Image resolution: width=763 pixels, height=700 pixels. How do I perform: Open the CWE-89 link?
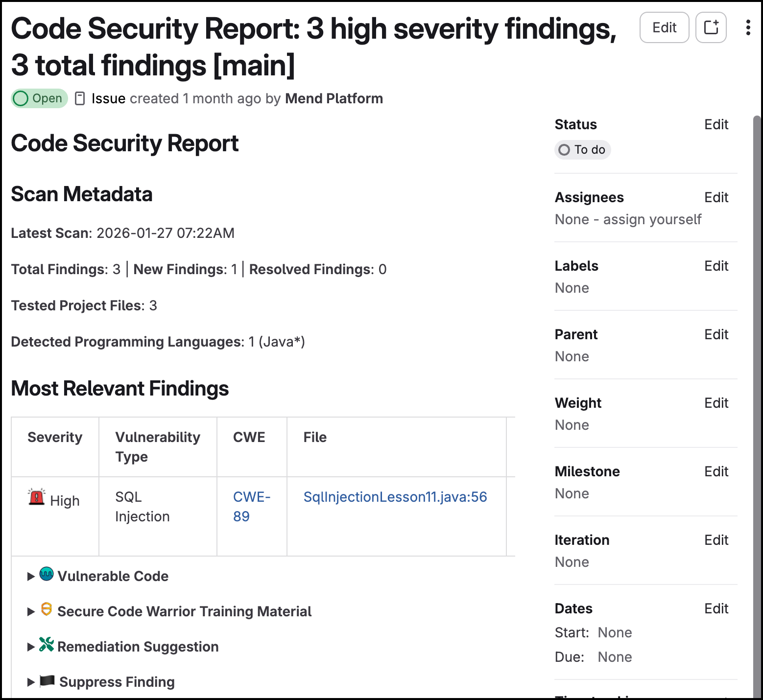pyautogui.click(x=252, y=507)
